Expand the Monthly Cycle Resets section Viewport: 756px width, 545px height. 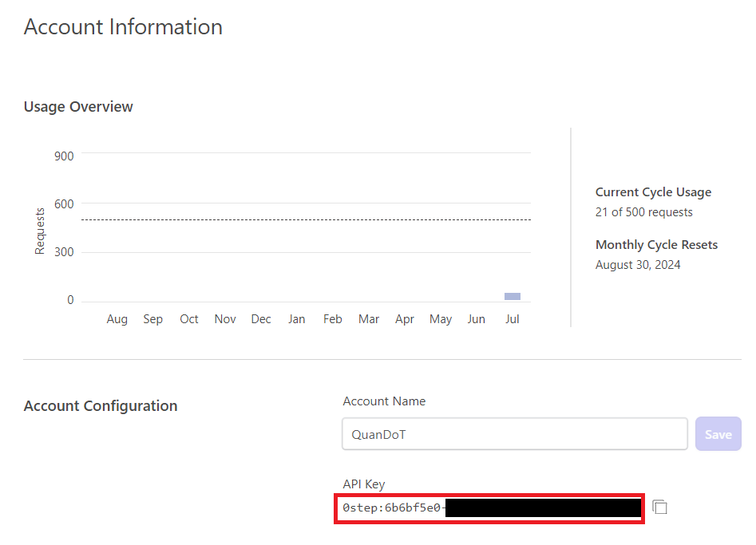tap(656, 244)
